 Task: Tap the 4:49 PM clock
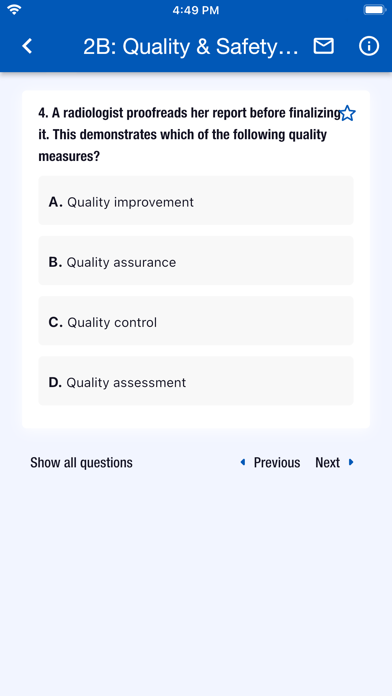[x=196, y=10]
